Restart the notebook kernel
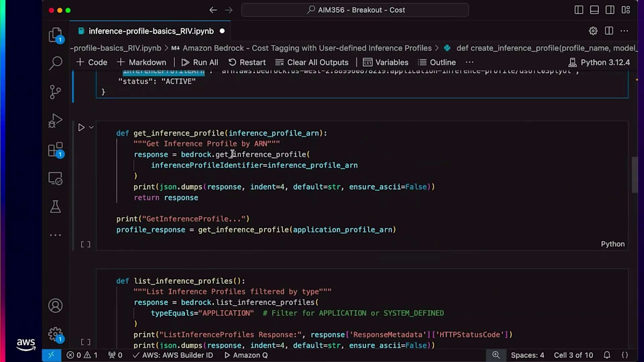Image resolution: width=644 pixels, height=362 pixels. (247, 62)
